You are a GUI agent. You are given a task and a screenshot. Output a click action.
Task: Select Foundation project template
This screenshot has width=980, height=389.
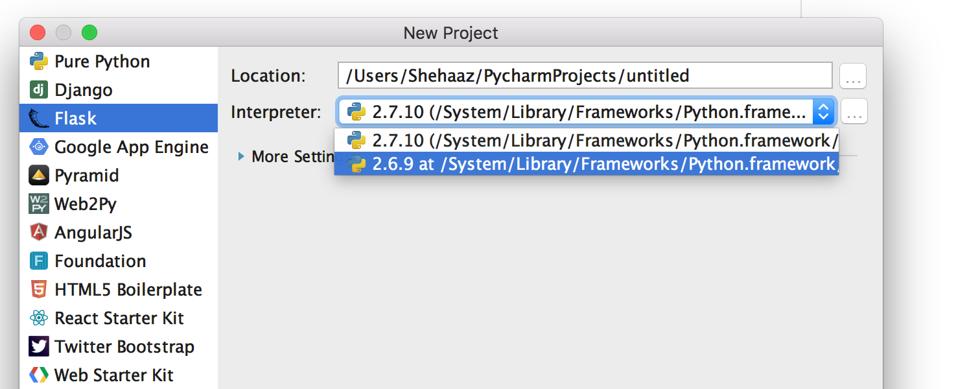pos(119,261)
